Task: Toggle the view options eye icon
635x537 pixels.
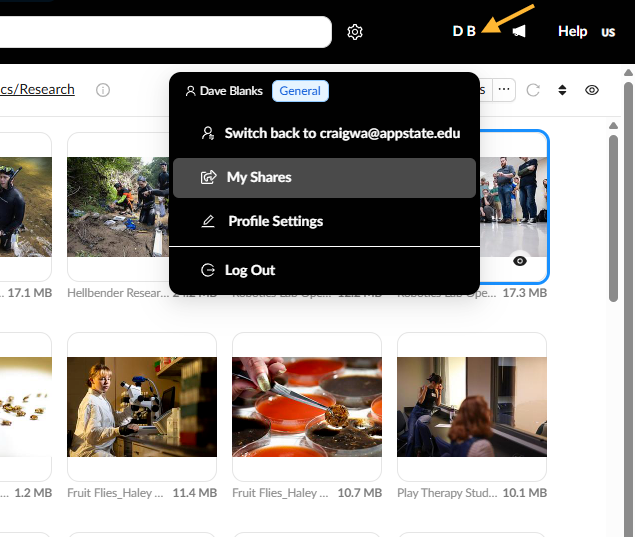Action: point(592,90)
